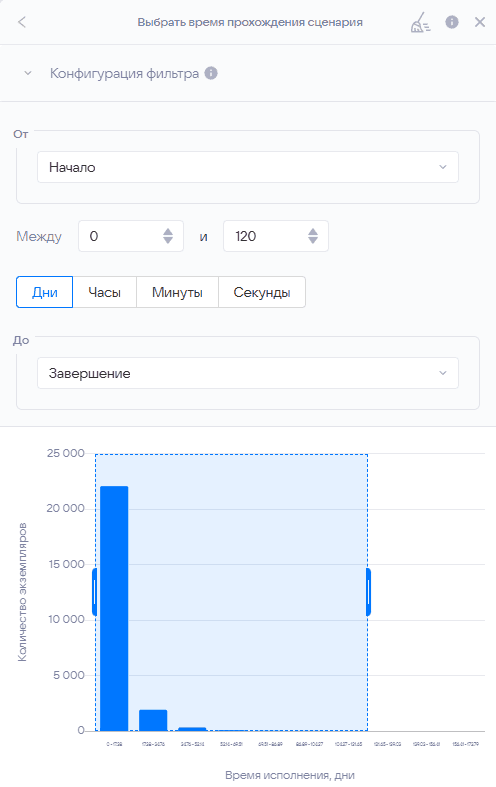Open the info icon in header
Viewport: 496px width, 787px height.
pyautogui.click(x=452, y=22)
